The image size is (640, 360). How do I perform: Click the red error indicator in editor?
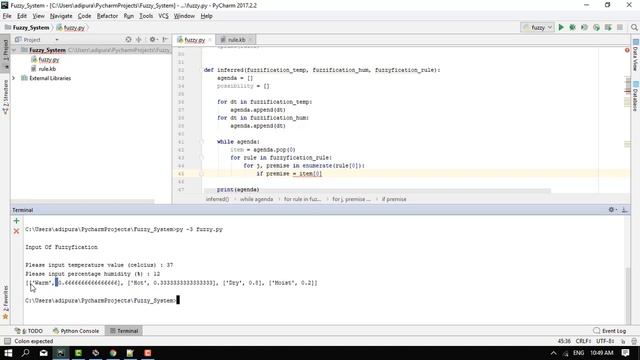coord(627,50)
